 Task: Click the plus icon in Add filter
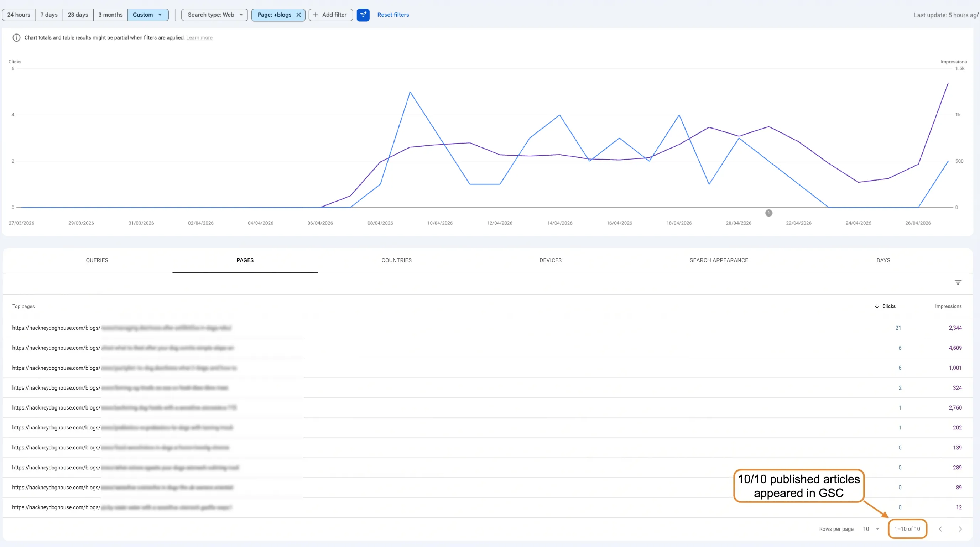click(316, 15)
